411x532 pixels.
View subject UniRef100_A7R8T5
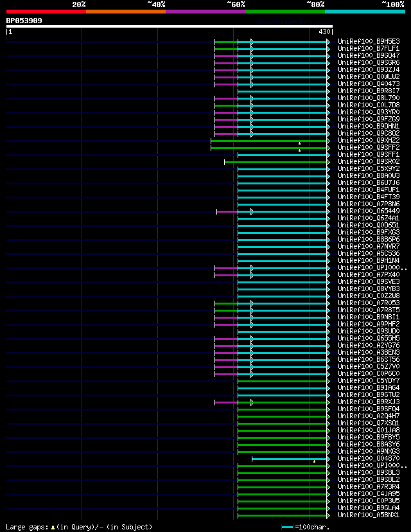369,310
